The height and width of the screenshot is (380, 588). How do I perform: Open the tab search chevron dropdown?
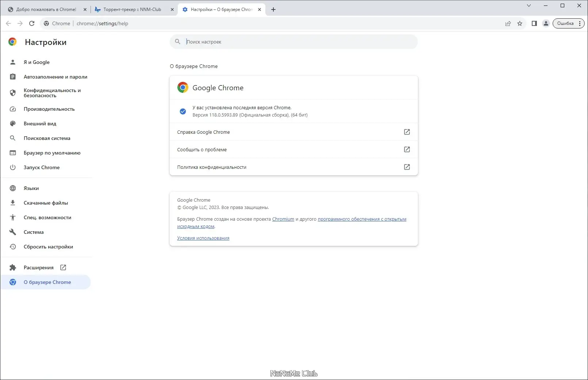tap(529, 5)
